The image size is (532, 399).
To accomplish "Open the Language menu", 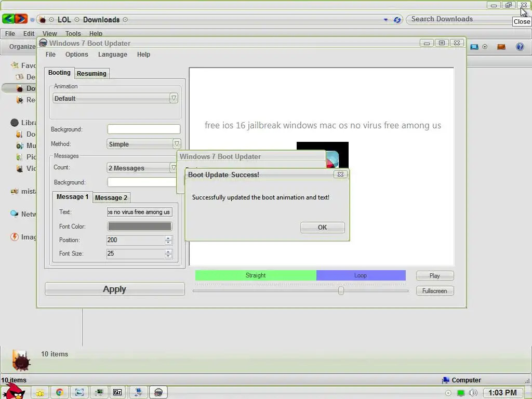I will tap(113, 54).
